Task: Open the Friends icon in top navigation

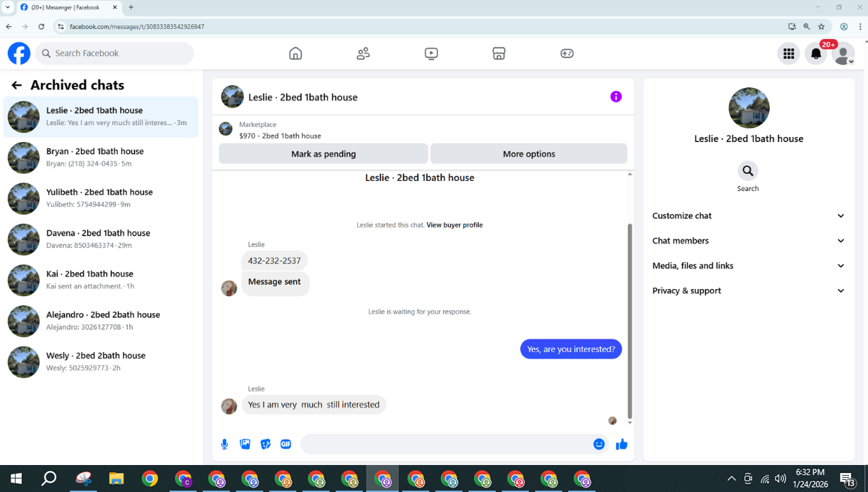Action: (x=363, y=53)
